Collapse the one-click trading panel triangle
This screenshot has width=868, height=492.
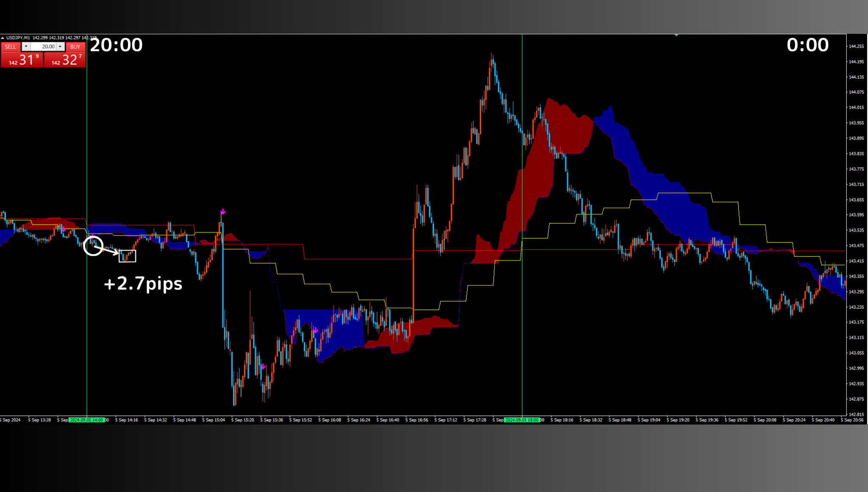pyautogui.click(x=3, y=38)
